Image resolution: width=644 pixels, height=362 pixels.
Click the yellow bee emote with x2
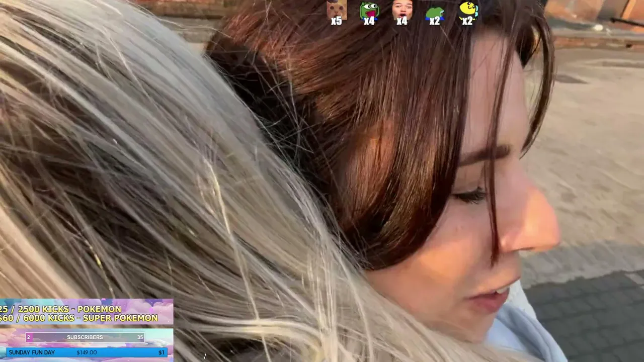(x=468, y=10)
